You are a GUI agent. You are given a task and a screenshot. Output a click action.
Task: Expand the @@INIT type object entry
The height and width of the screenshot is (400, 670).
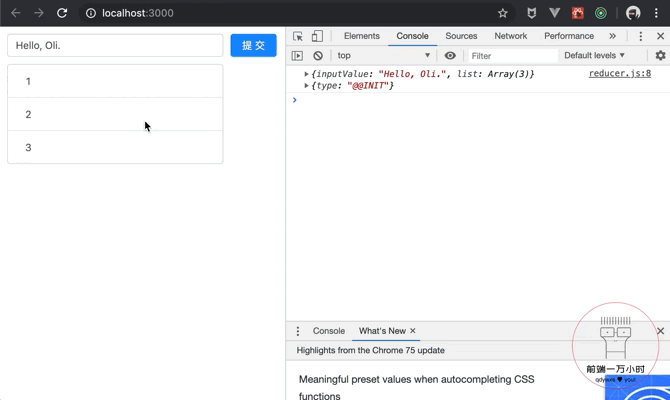click(x=306, y=85)
